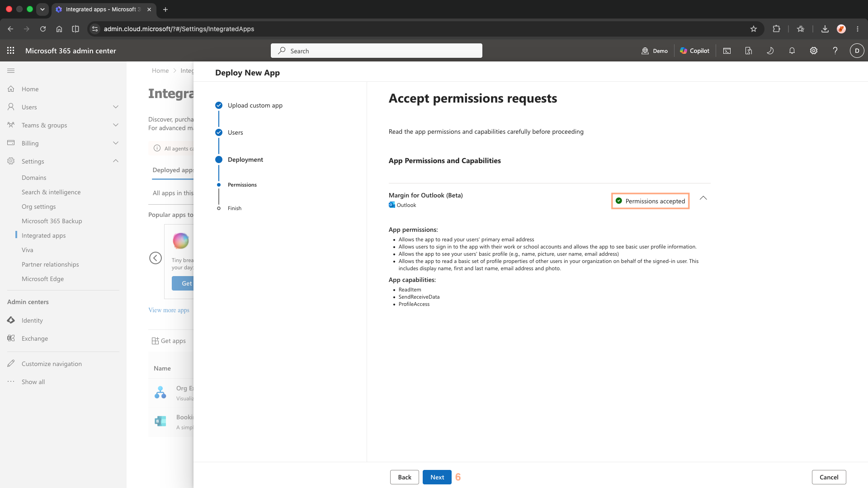Click Deployment wizard step
The width and height of the screenshot is (868, 488).
pyautogui.click(x=245, y=160)
